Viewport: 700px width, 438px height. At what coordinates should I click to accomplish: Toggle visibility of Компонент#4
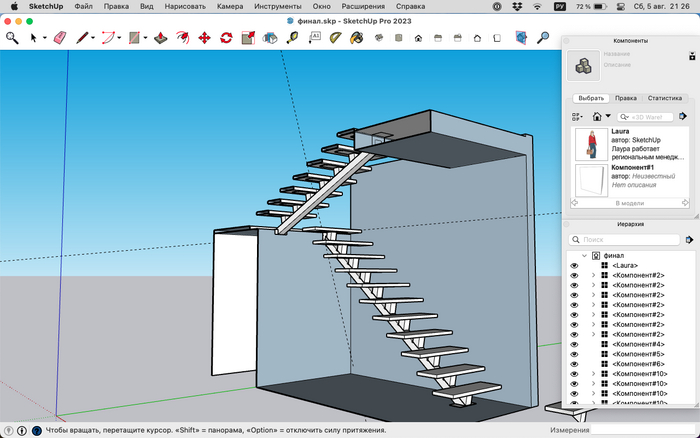(x=574, y=344)
